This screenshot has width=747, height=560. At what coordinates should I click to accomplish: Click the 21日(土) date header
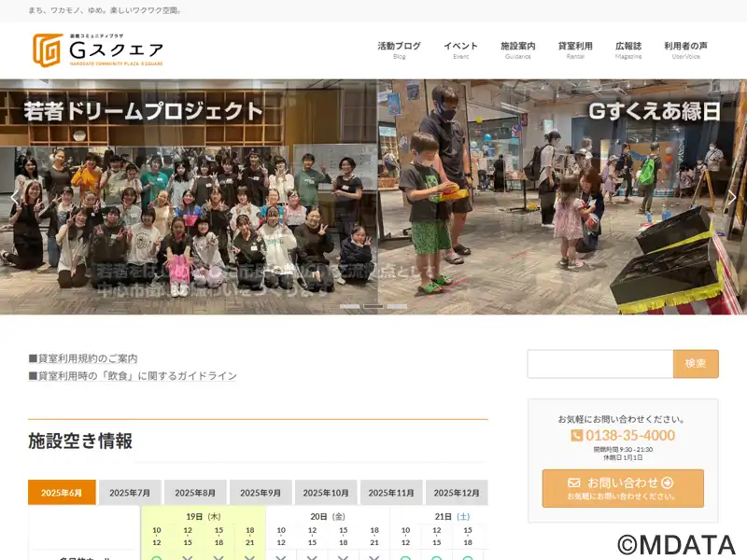coord(452,516)
